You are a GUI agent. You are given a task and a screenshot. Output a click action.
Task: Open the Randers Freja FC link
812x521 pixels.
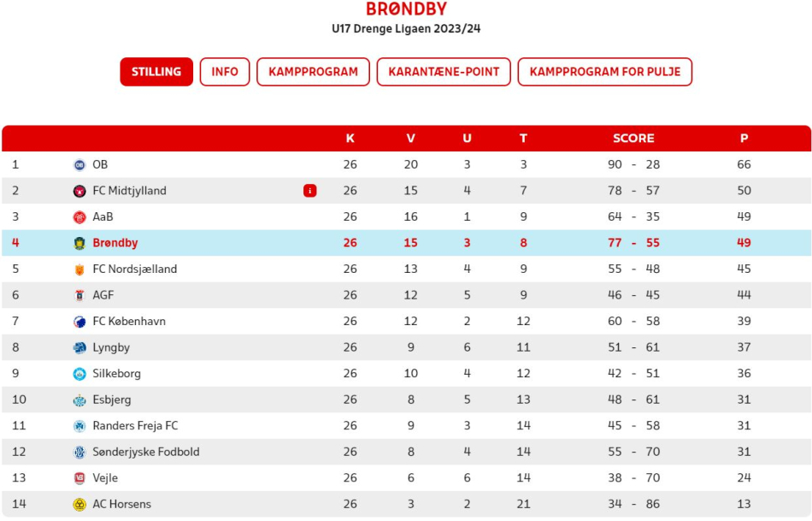pos(135,426)
